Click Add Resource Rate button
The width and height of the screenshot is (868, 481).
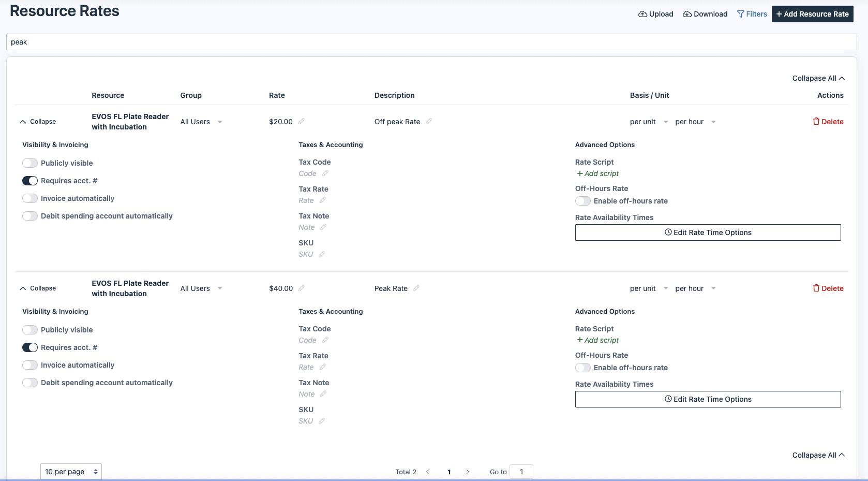[x=812, y=14]
